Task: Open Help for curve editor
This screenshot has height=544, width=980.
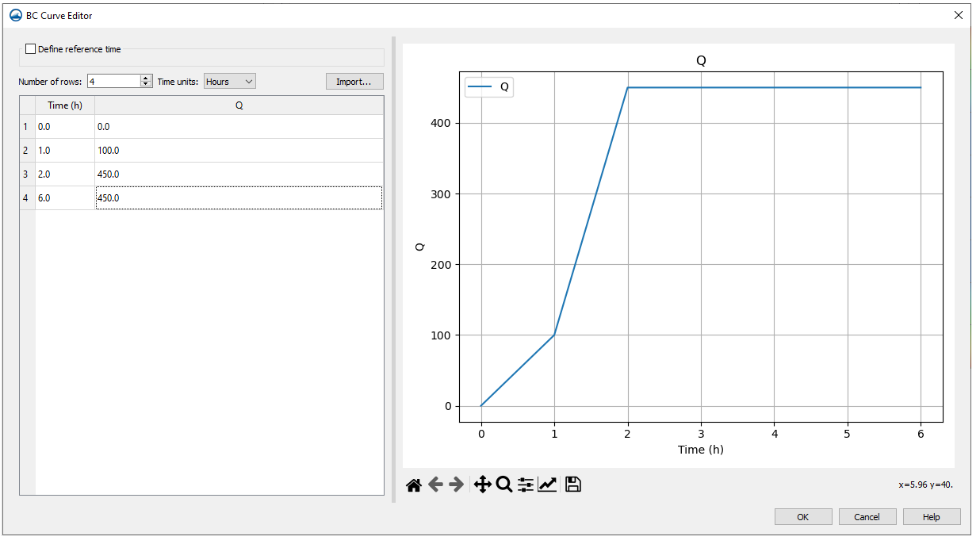Action: 932,517
